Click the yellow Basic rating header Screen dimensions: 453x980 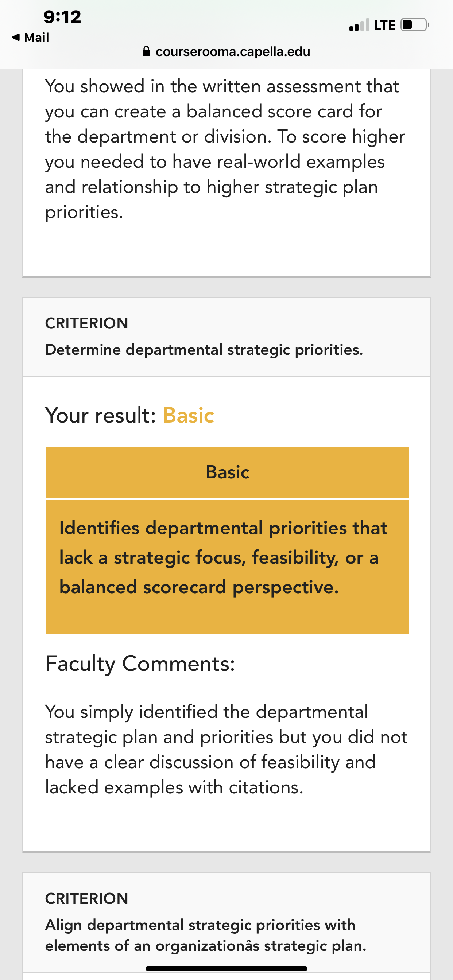tap(227, 472)
